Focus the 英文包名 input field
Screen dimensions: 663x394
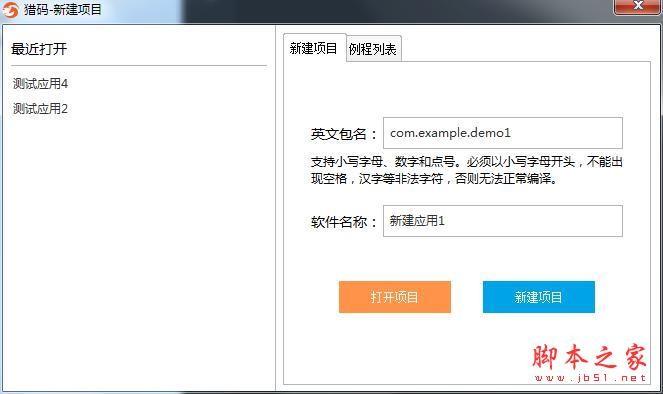pos(503,133)
